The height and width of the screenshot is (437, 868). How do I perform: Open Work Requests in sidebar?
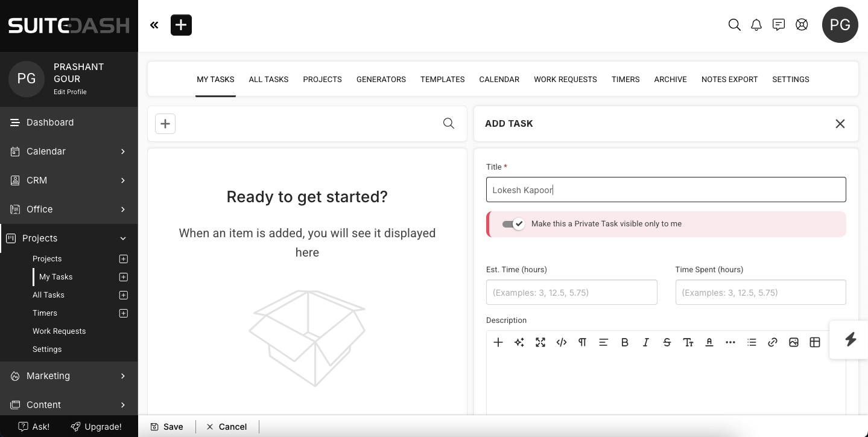[59, 331]
